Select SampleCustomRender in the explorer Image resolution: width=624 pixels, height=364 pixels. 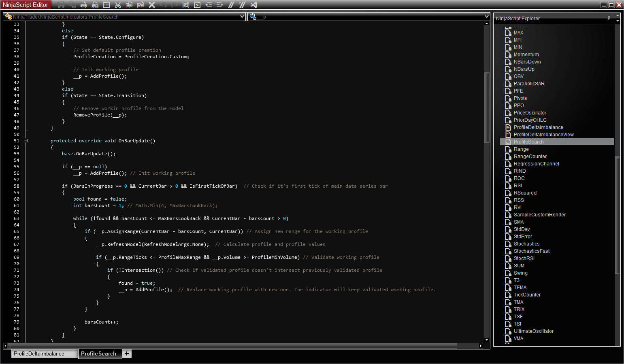539,214
